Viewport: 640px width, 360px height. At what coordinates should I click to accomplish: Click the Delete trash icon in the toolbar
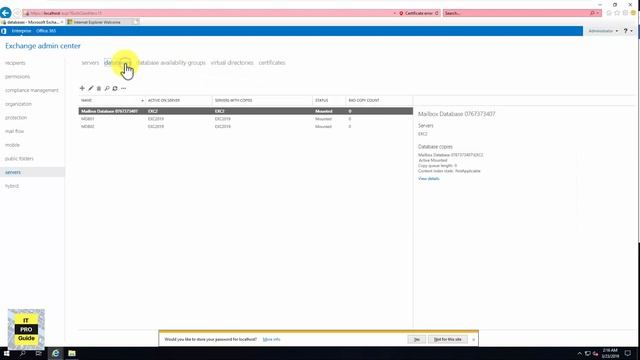(99, 88)
